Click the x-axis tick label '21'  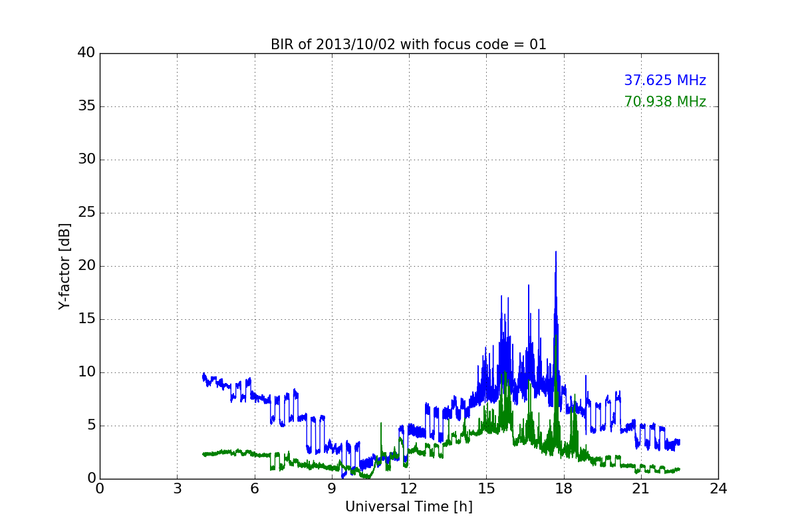coord(640,489)
